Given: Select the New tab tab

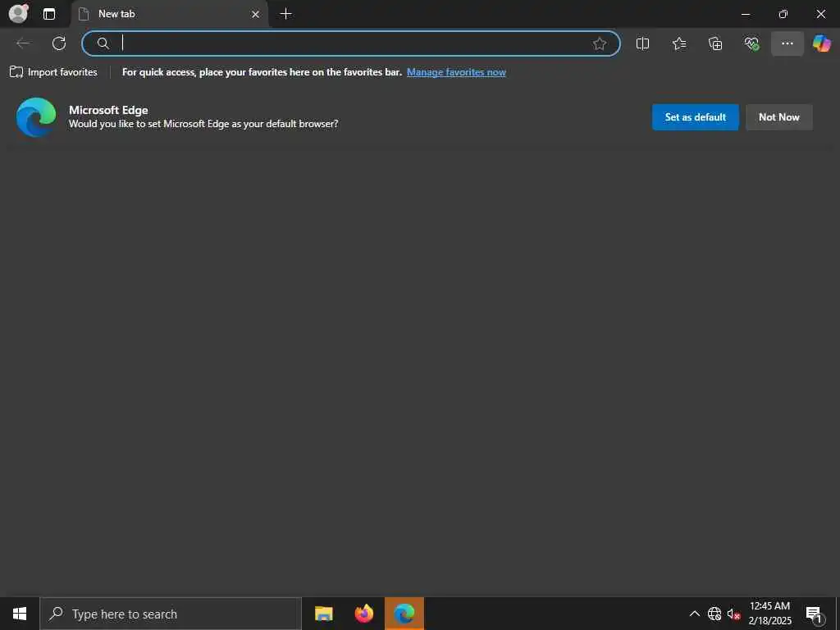Looking at the screenshot, I should coord(169,14).
